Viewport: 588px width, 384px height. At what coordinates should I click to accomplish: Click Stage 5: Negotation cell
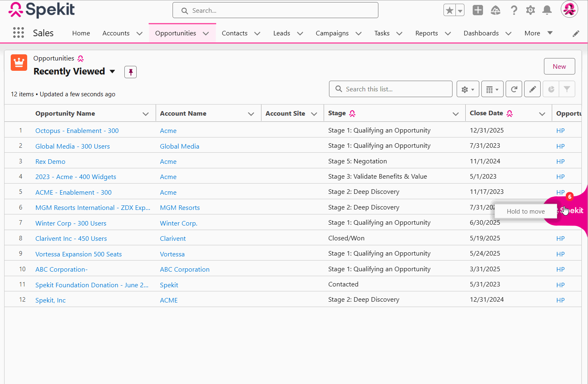pos(357,161)
